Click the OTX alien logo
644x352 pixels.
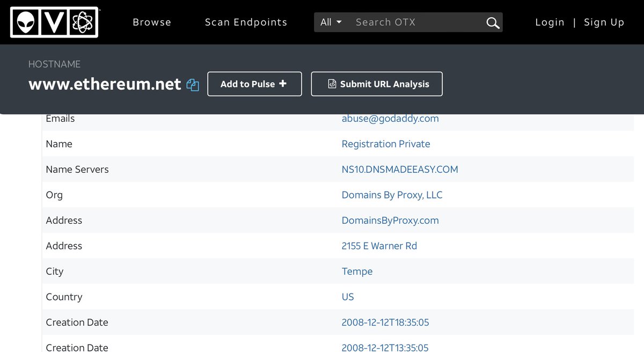coord(54,22)
